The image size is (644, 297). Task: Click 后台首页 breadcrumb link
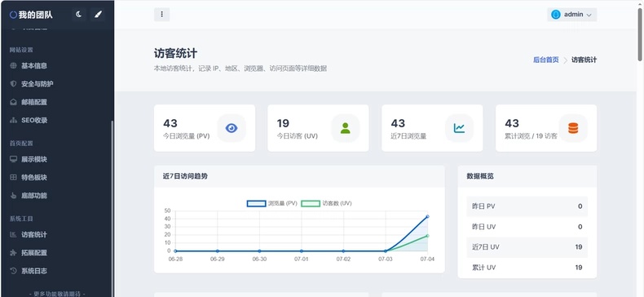546,60
